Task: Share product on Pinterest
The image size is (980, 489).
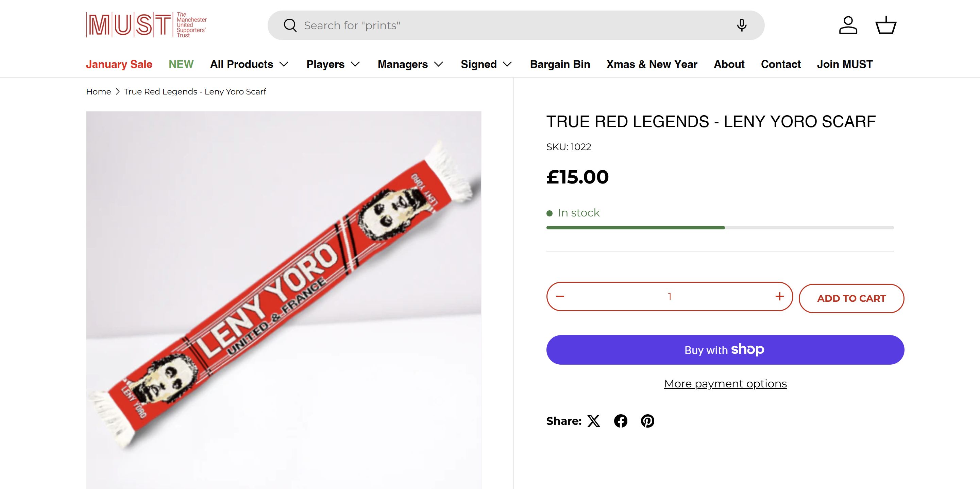Action: (x=647, y=421)
